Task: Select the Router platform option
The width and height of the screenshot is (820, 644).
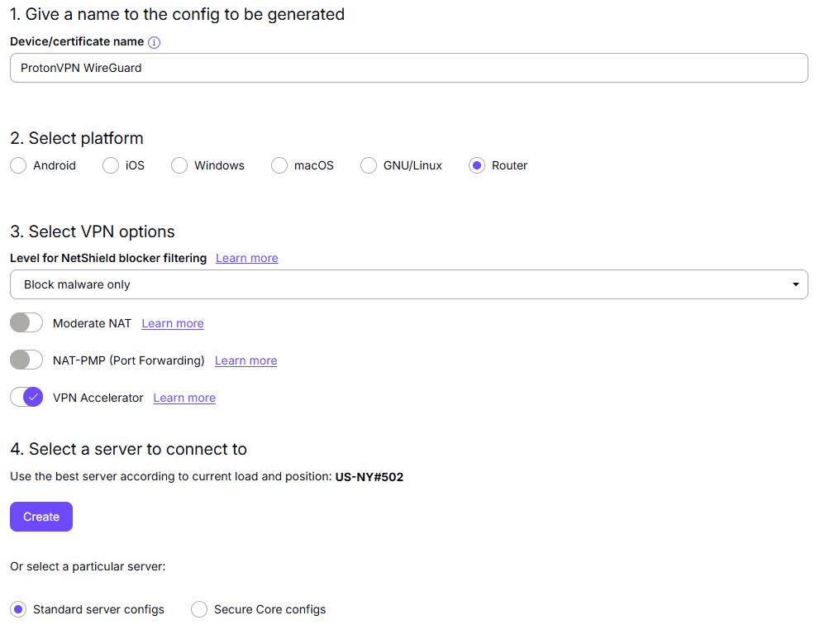Action: 476,165
